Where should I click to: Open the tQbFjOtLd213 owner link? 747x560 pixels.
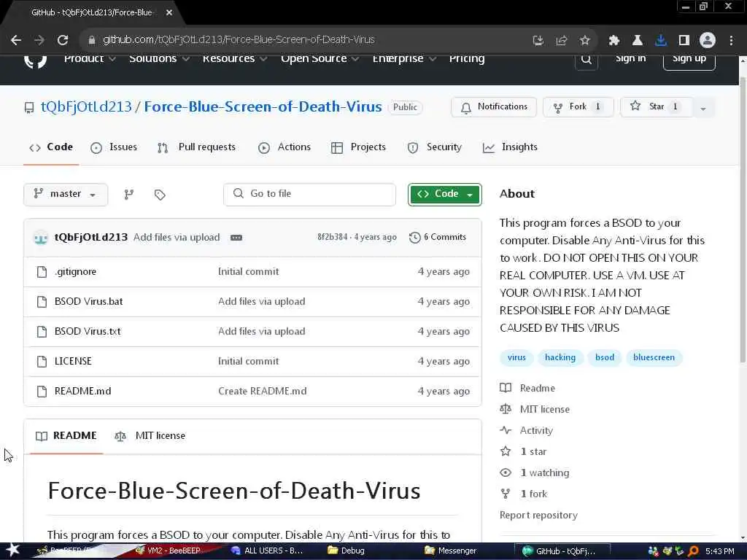pyautogui.click(x=86, y=106)
